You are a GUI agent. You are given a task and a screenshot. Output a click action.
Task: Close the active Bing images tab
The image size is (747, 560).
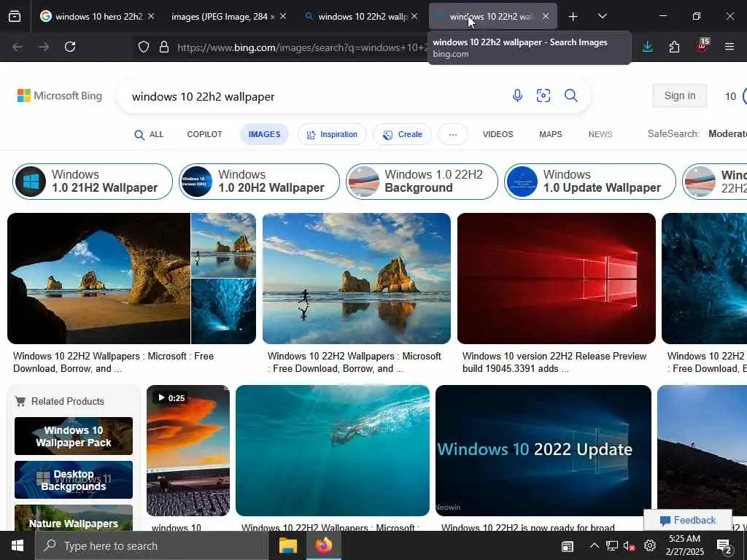click(x=546, y=16)
